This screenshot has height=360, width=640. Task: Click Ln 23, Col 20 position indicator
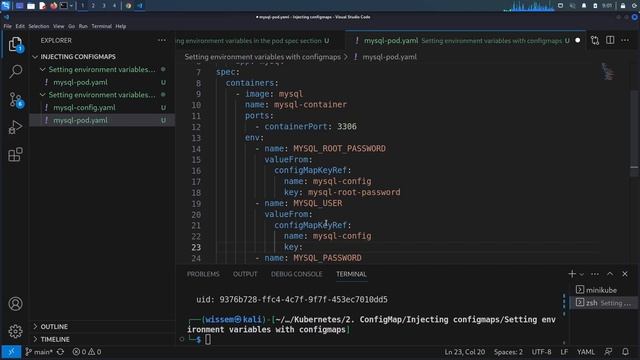464,352
